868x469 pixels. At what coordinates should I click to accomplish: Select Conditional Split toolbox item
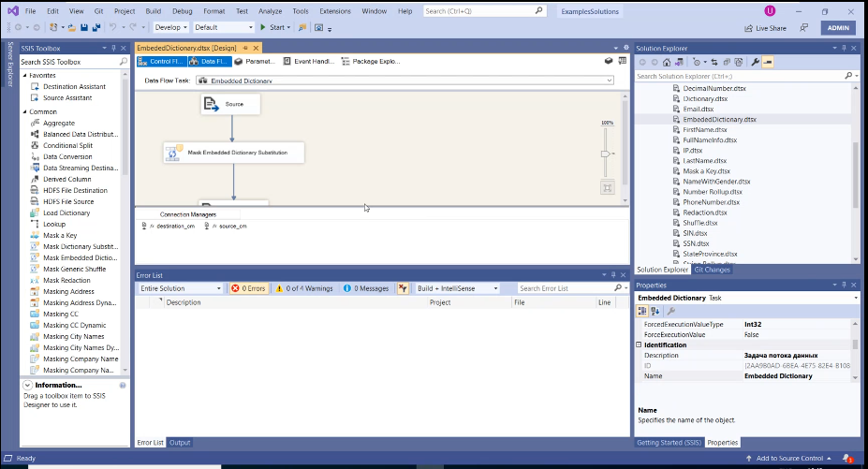coord(67,146)
